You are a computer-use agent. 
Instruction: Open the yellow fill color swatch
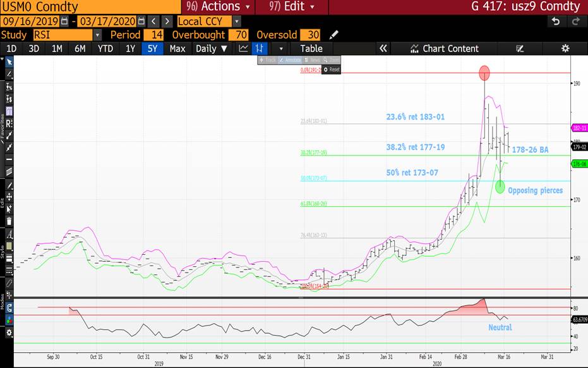9,247
